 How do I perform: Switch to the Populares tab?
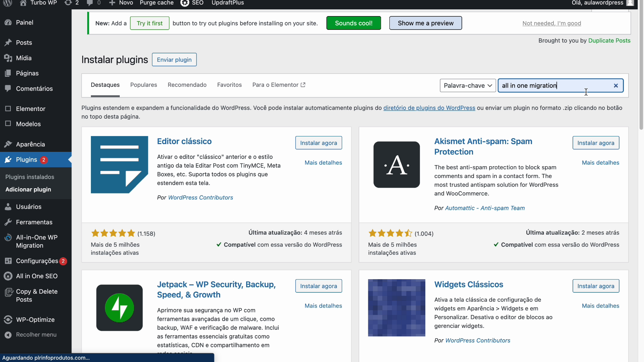[144, 85]
